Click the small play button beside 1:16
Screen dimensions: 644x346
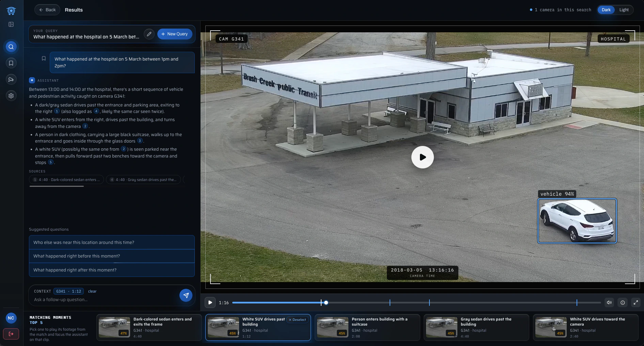(x=210, y=302)
